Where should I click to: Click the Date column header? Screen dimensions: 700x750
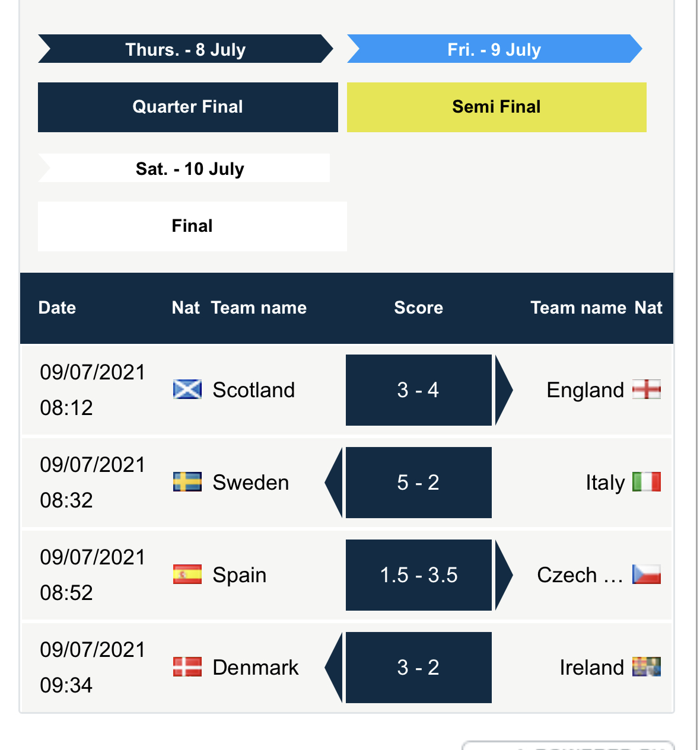pos(58,308)
